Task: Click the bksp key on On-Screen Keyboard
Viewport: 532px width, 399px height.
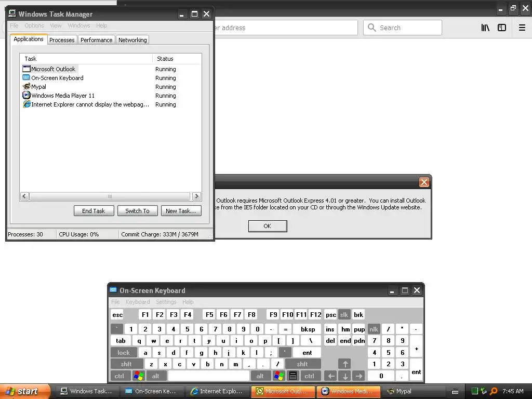Action: [x=308, y=329]
